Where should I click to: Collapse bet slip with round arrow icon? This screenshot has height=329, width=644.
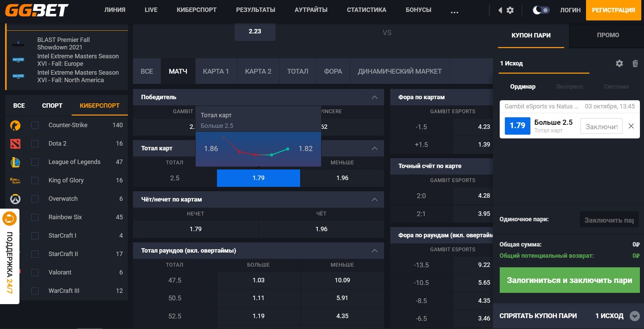[634, 316]
